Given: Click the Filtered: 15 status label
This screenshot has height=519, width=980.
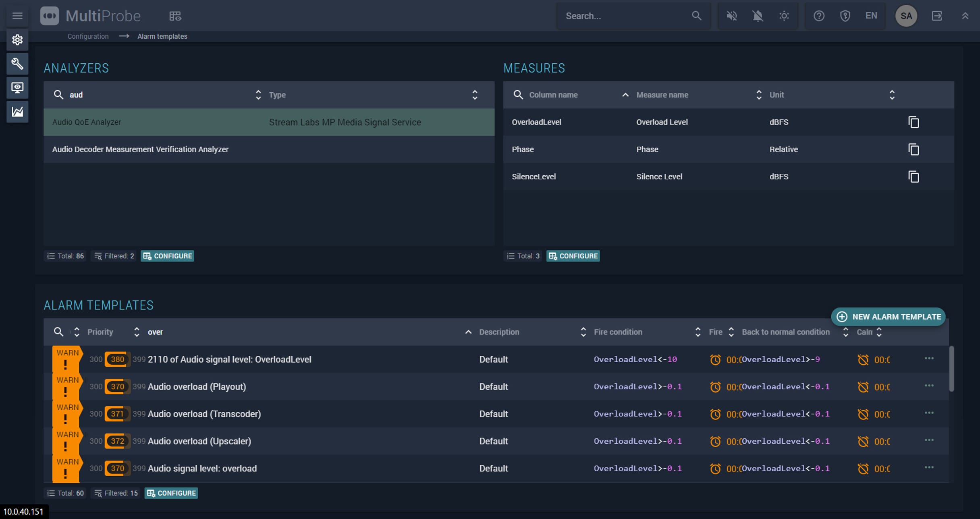Looking at the screenshot, I should click(x=116, y=493).
